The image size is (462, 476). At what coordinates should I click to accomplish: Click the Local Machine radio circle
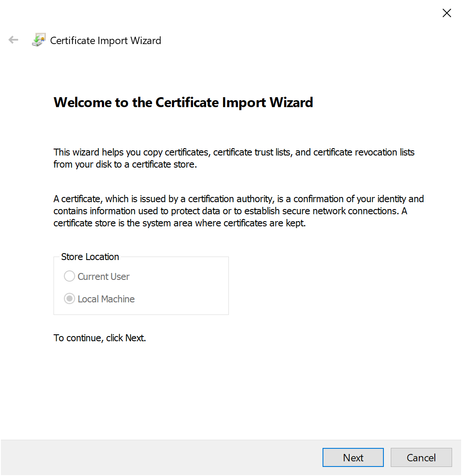click(69, 298)
